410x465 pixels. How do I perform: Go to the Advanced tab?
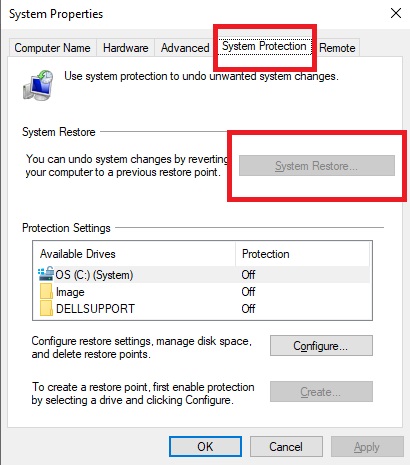point(185,48)
